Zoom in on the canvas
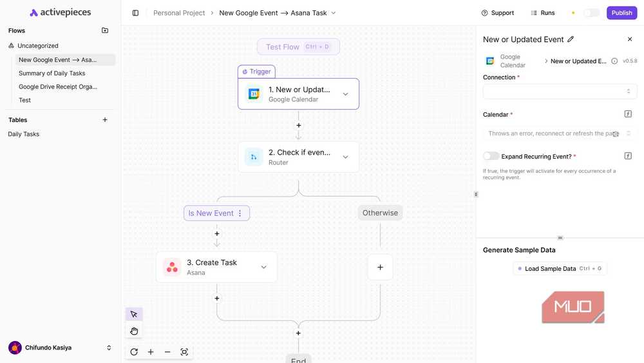644x363 pixels. (x=151, y=352)
